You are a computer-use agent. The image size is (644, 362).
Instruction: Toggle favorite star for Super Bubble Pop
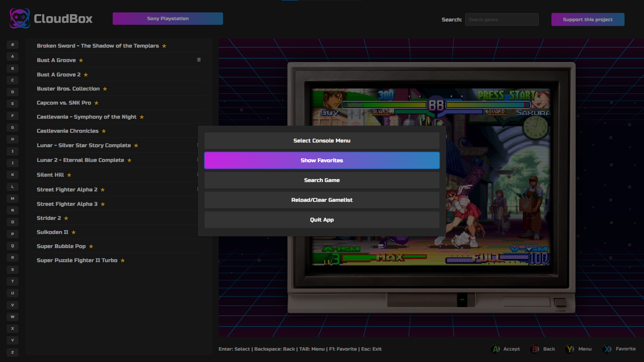91,246
